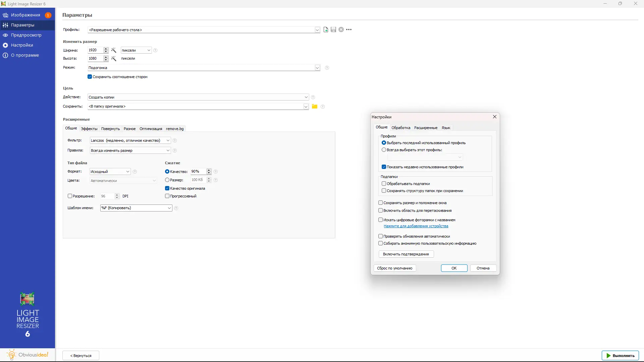Open the Обработка tab in the dialog

point(401,128)
